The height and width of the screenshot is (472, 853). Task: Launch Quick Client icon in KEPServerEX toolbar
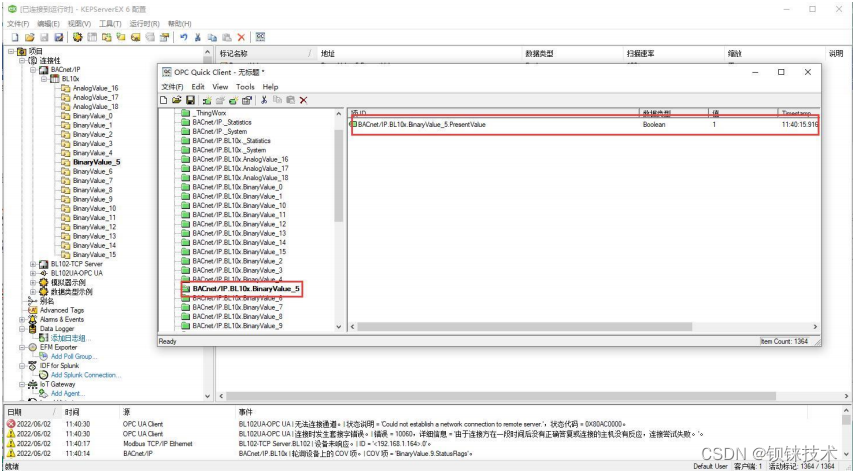point(260,36)
